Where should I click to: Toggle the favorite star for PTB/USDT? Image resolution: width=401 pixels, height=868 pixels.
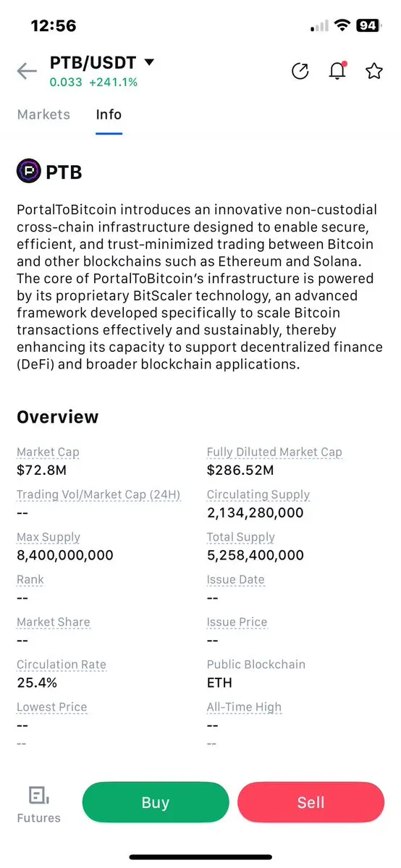coord(374,71)
